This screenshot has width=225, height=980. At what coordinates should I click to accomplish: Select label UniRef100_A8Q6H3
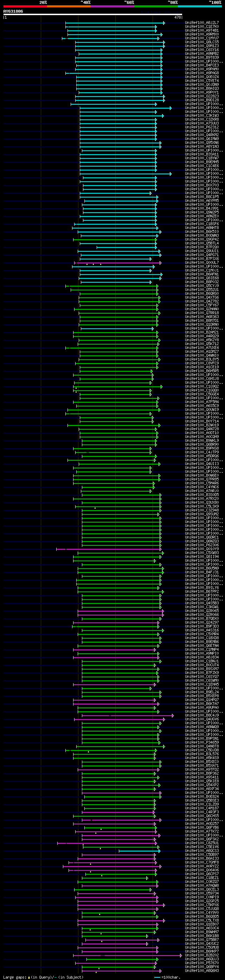(202, 971)
